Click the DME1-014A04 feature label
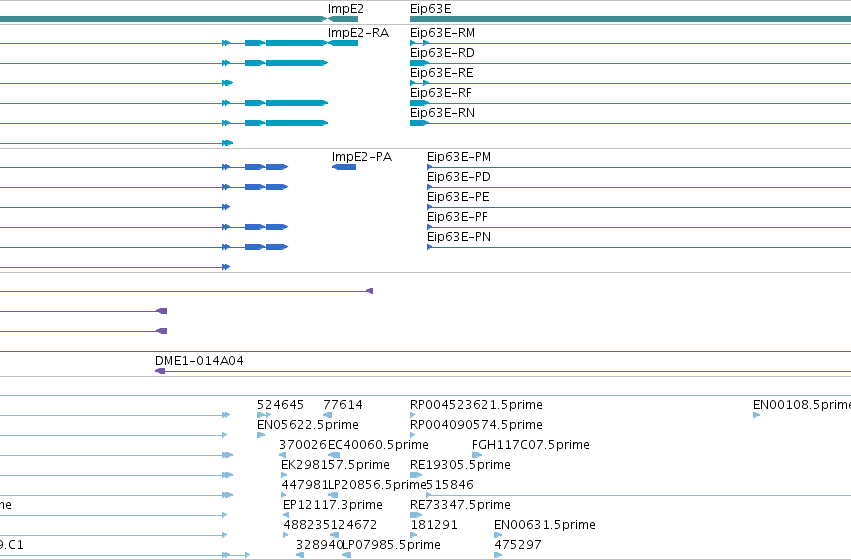 [199, 361]
